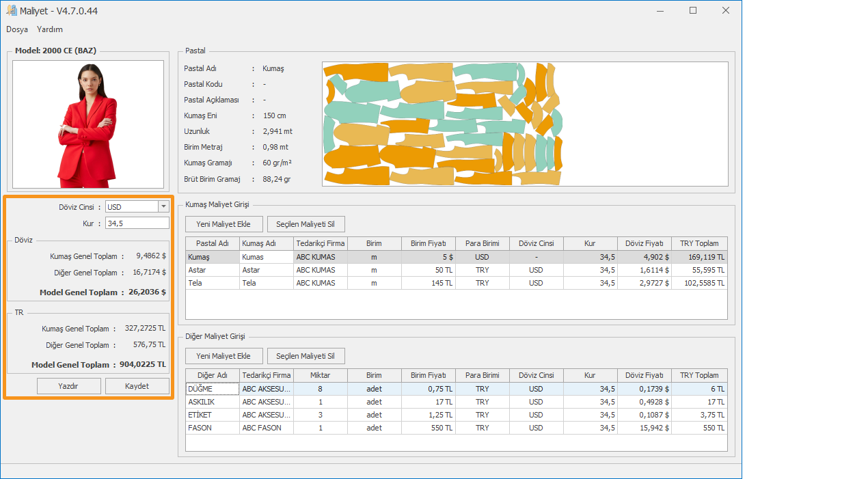
Task: Delete selected cost in Kumaş Maliyet Girişi
Action: [x=306, y=224]
